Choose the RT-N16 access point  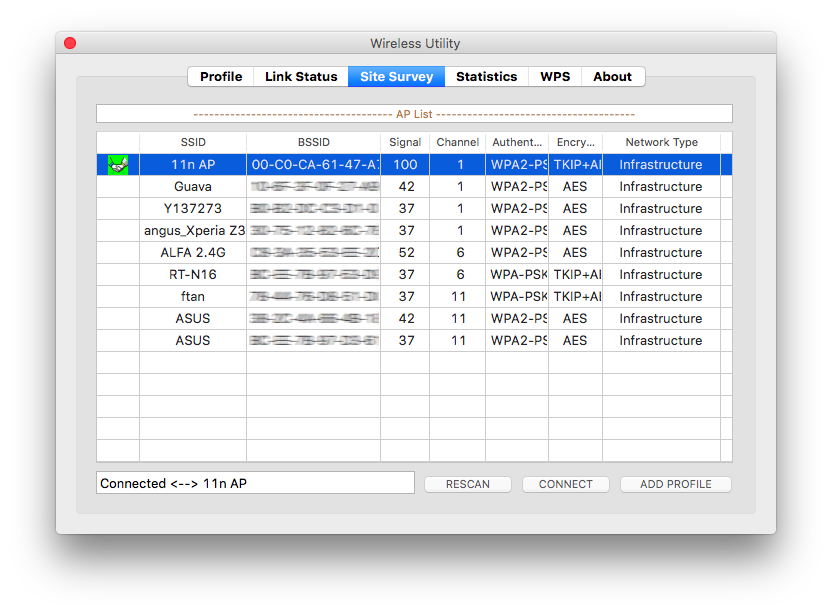193,275
